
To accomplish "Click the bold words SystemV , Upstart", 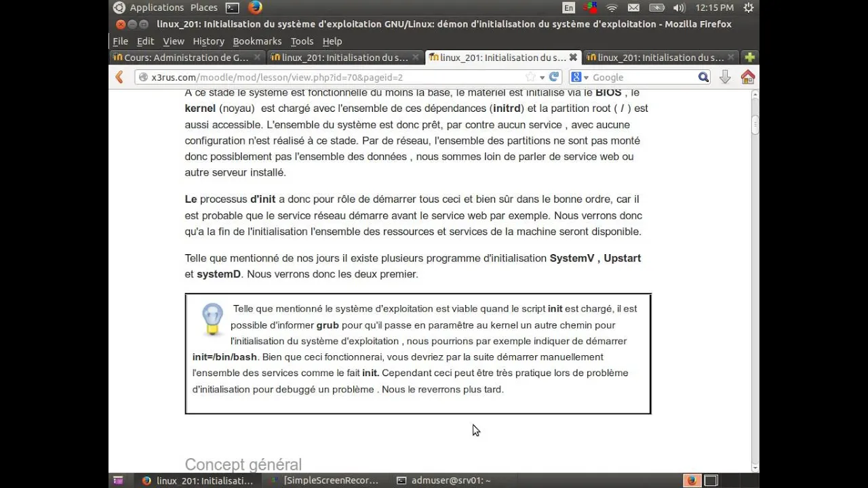I will (x=595, y=258).
